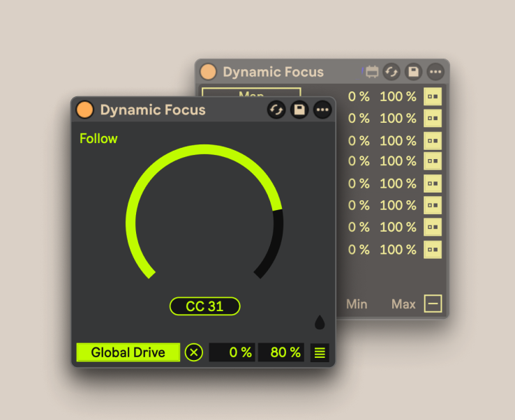Viewport: 515px width, 420px height.
Task: Click the sixth row's yellow toggle in rear window
Action: (x=433, y=205)
